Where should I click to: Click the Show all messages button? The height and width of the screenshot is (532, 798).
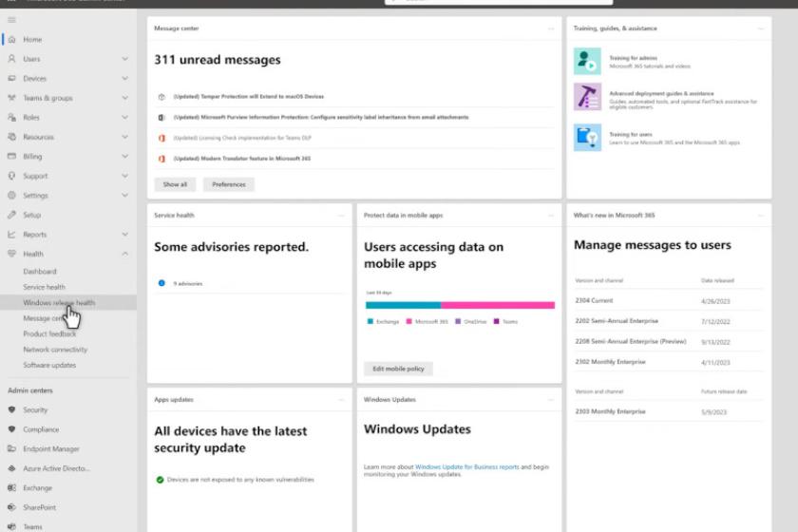pyautogui.click(x=175, y=184)
